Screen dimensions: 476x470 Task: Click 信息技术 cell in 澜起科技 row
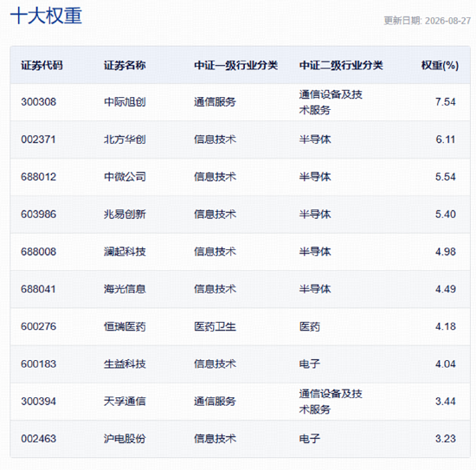click(215, 252)
